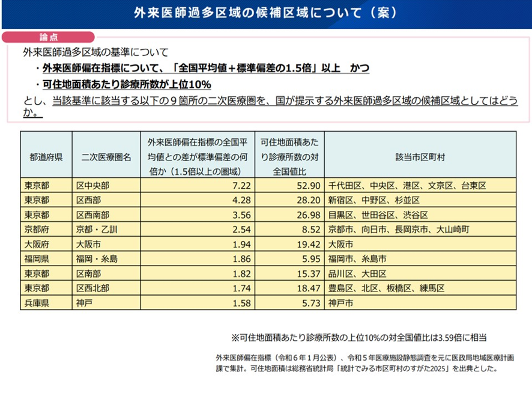Click the 大阪府 prefecture cell
This screenshot has height=399, width=532.
(x=37, y=245)
